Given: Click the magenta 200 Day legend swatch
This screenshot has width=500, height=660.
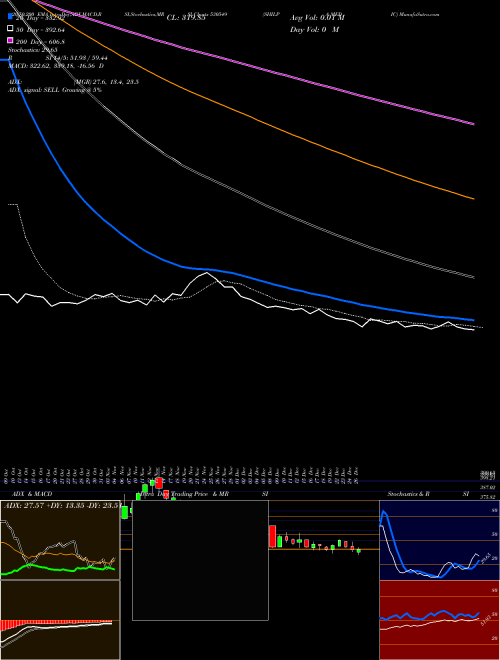Looking at the screenshot, I should (x=10, y=40).
